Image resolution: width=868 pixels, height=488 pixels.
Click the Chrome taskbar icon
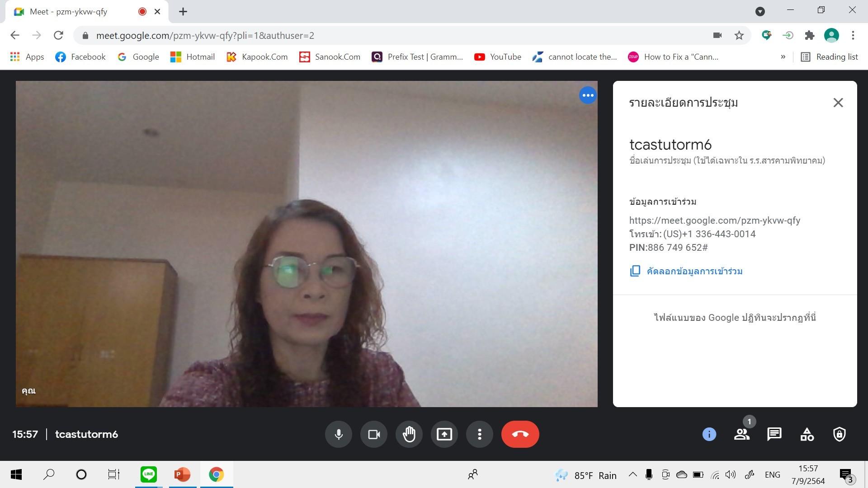tap(216, 474)
